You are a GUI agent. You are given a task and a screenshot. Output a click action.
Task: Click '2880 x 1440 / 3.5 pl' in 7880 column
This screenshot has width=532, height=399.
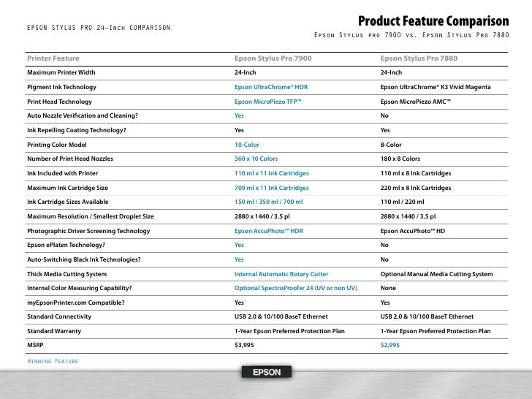click(408, 216)
